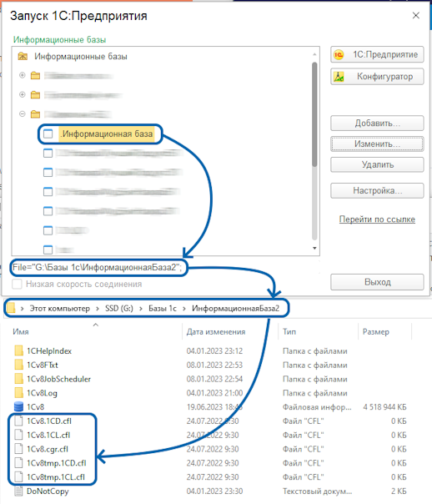The width and height of the screenshot is (432, 504).
Task: Collapse the expanded folder with minus sign
Action: [23, 113]
